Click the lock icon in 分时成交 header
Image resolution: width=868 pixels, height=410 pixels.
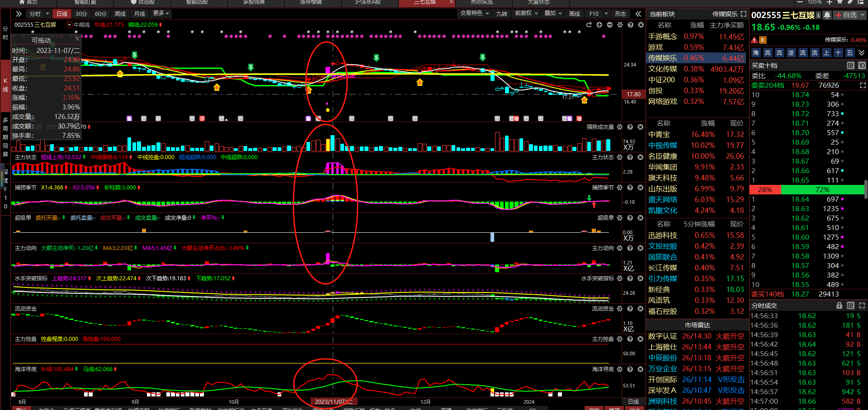coord(840,306)
